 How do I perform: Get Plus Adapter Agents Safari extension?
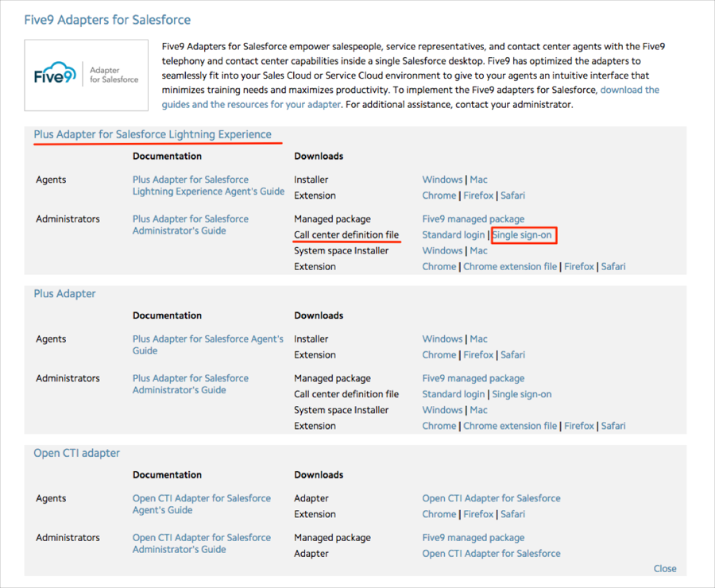pos(512,355)
